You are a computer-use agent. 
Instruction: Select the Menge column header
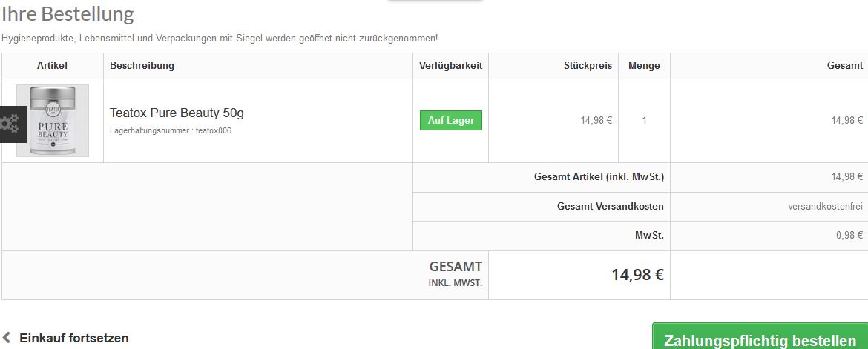[644, 66]
